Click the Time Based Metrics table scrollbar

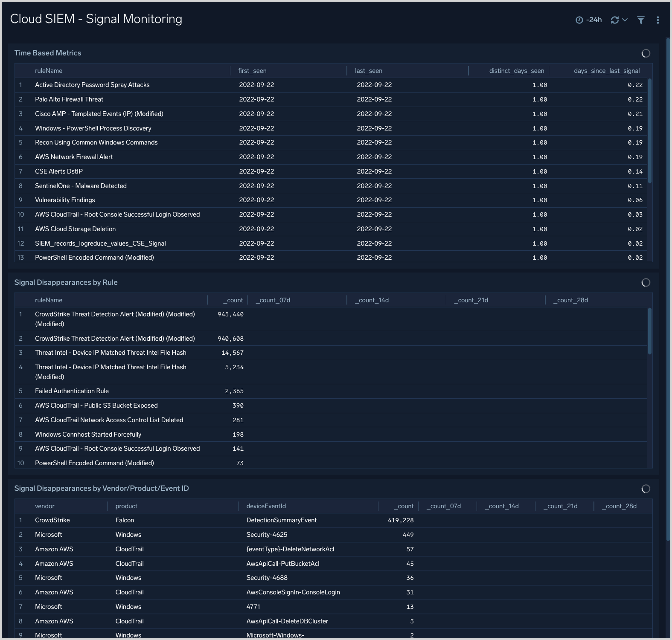pos(650,130)
